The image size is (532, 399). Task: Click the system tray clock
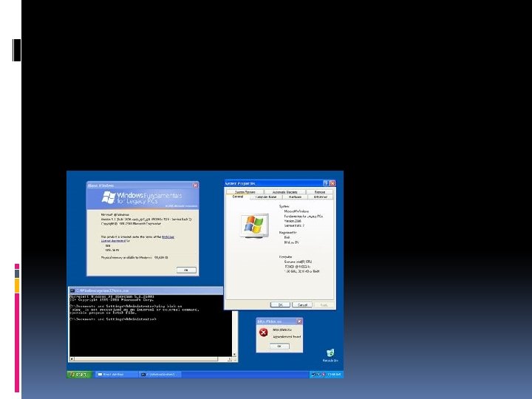tap(334, 375)
